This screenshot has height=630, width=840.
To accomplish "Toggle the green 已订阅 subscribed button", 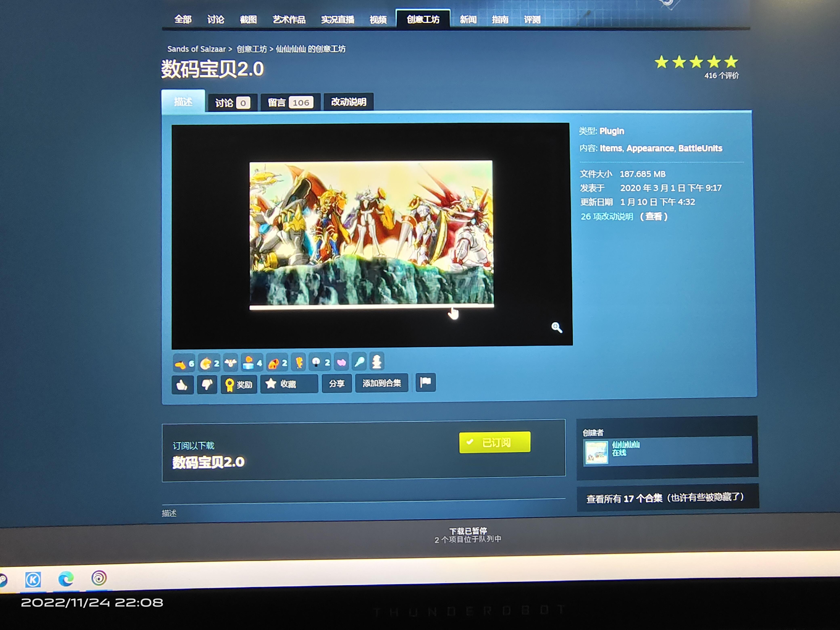I will click(495, 442).
